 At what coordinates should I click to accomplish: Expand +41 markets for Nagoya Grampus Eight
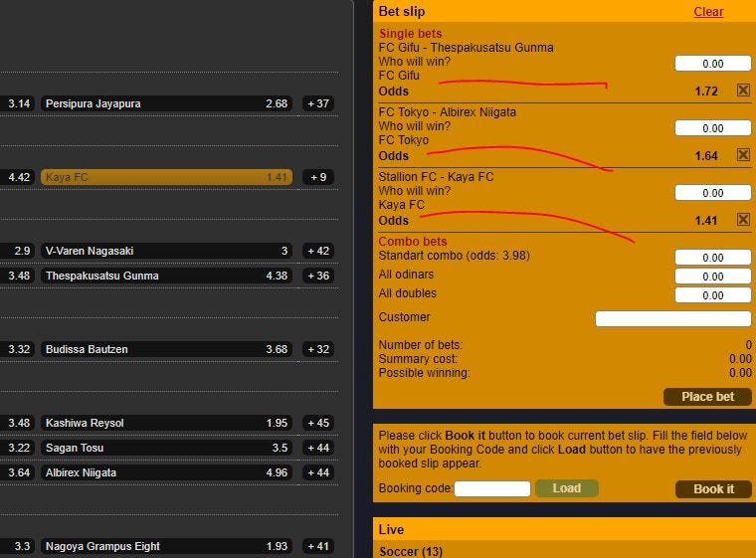tap(318, 546)
